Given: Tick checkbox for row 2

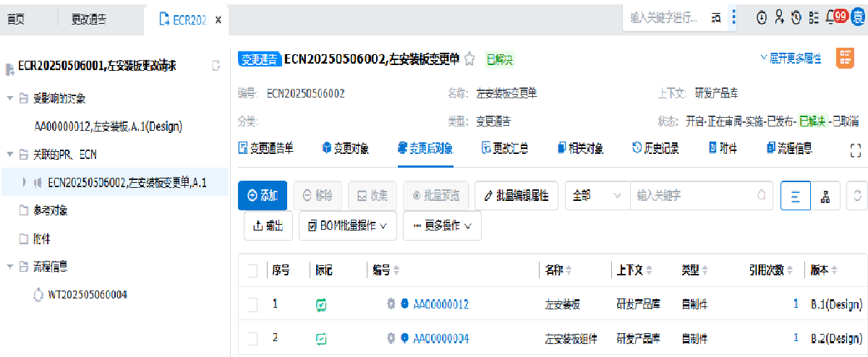Looking at the screenshot, I should tap(252, 338).
